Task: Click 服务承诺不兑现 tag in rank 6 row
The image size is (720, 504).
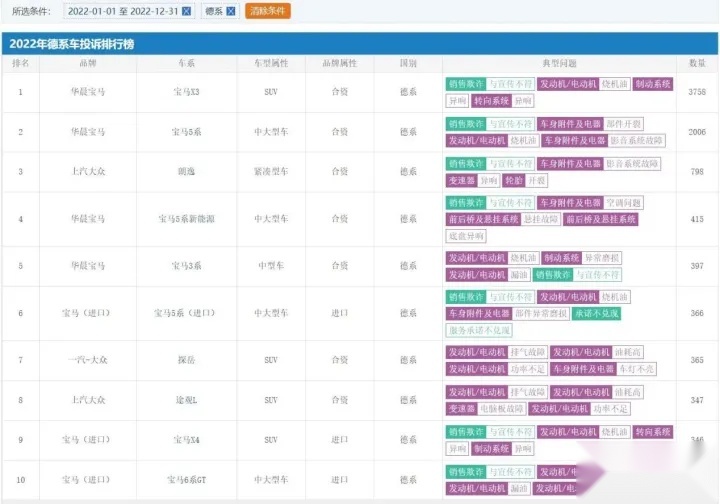Action: pyautogui.click(x=479, y=330)
